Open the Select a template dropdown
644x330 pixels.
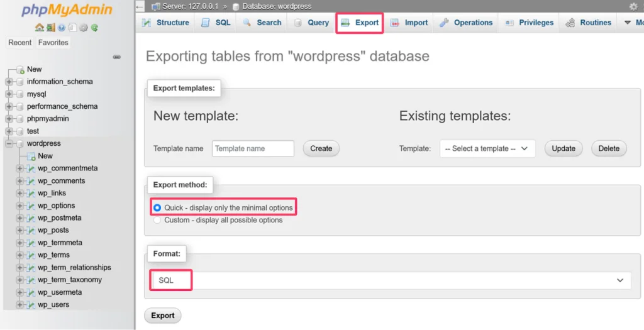487,148
